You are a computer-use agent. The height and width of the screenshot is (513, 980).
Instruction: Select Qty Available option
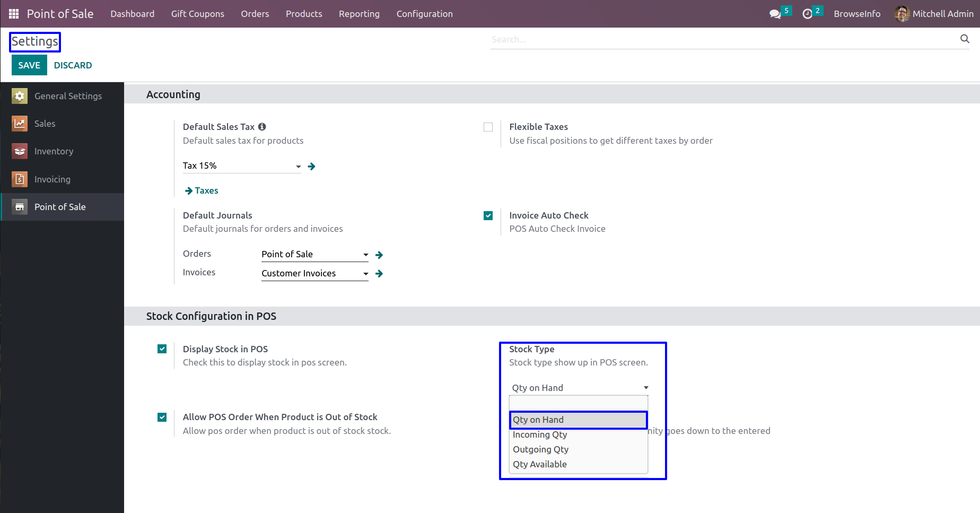(x=579, y=464)
